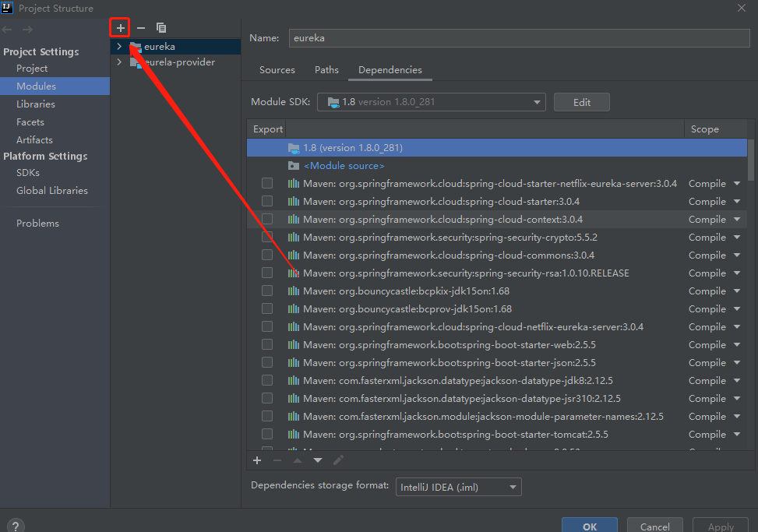Click the Apply button
Viewport: 758px width, 532px height.
(x=721, y=525)
